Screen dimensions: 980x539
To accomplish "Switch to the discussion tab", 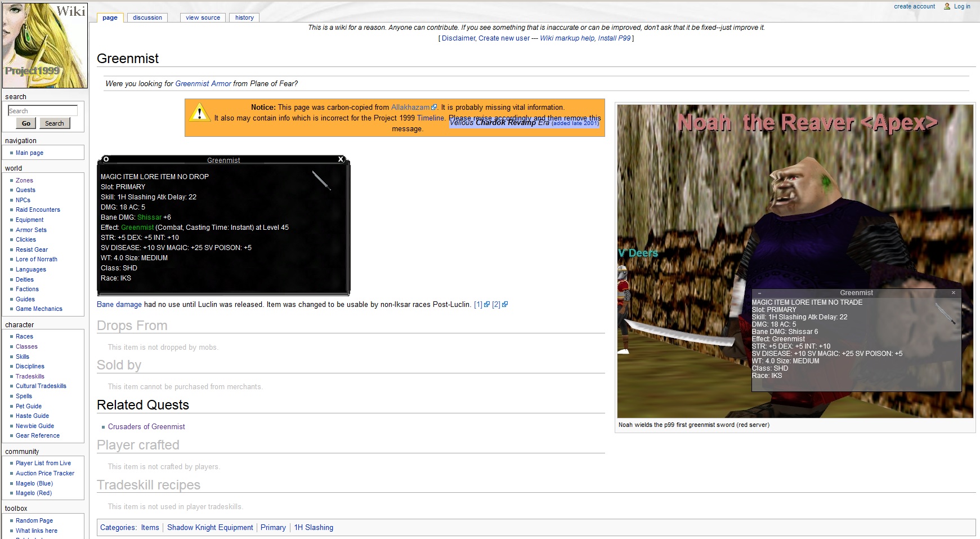I will pos(147,17).
